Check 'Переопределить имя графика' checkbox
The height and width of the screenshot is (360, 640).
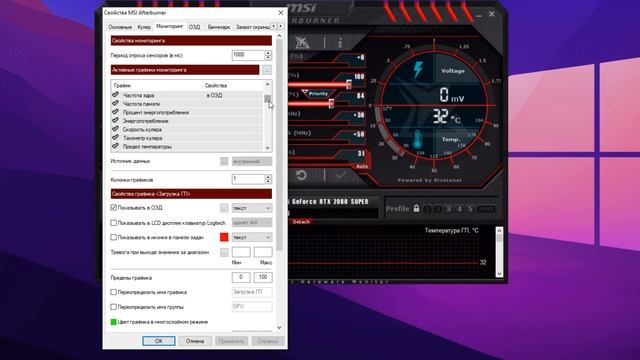click(113, 292)
